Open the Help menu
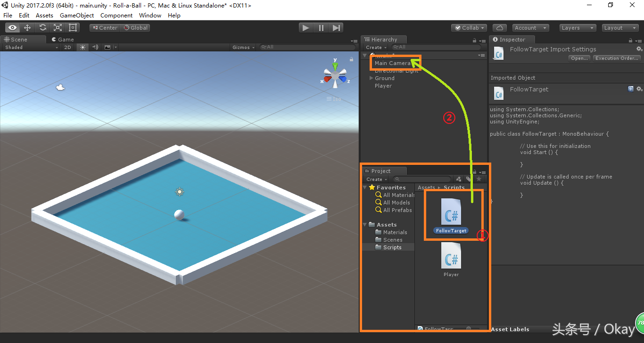The width and height of the screenshot is (644, 343). coord(174,16)
